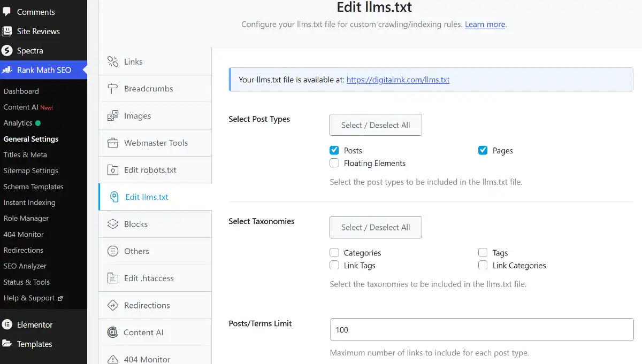Open the Elementor menu
This screenshot has width=642, height=364.
34,324
